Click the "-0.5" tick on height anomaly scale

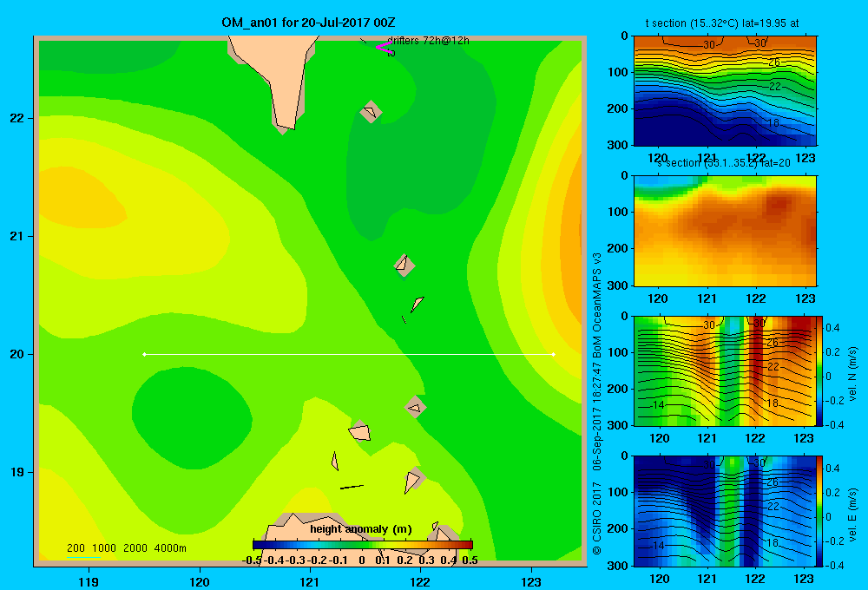click(253, 560)
